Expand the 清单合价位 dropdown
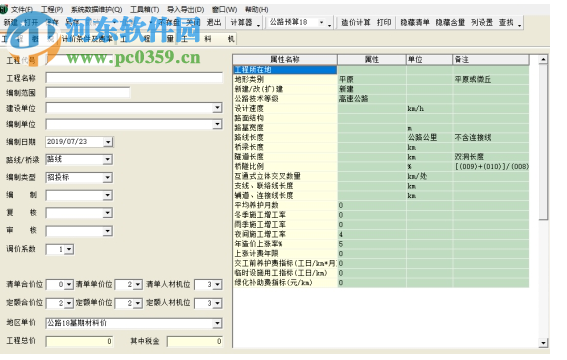Viewport: 567px width, 360px height. [x=69, y=284]
